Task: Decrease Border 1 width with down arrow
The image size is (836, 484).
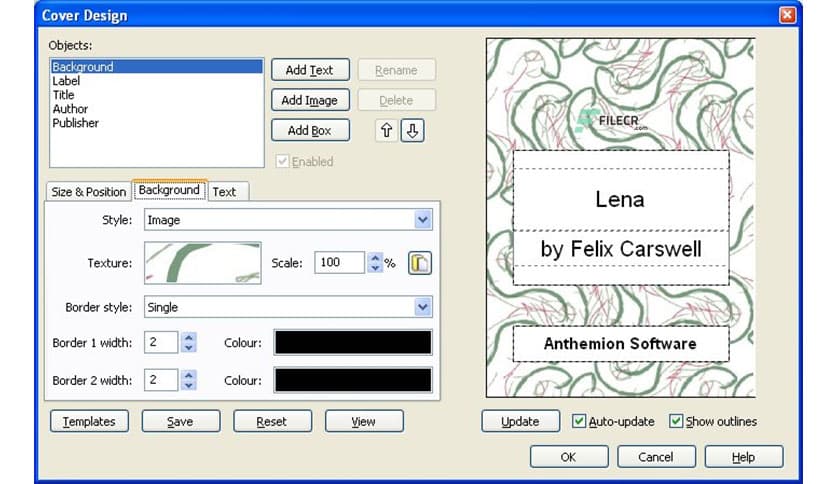Action: (189, 348)
